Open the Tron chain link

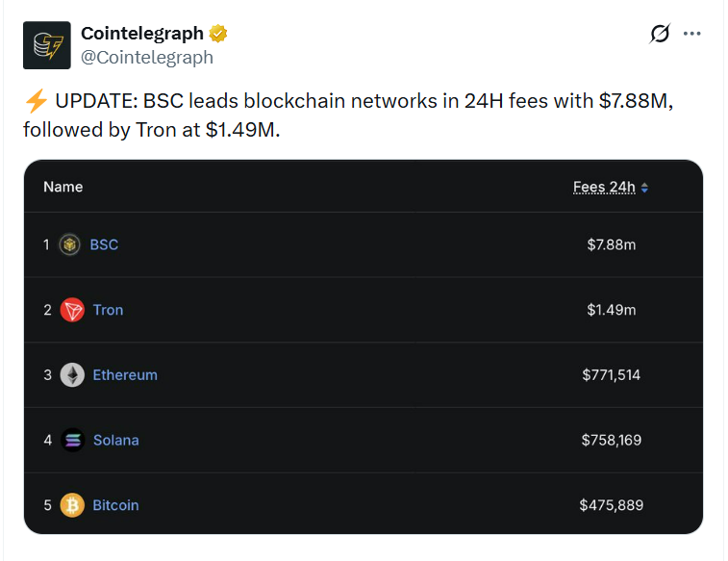pos(108,310)
